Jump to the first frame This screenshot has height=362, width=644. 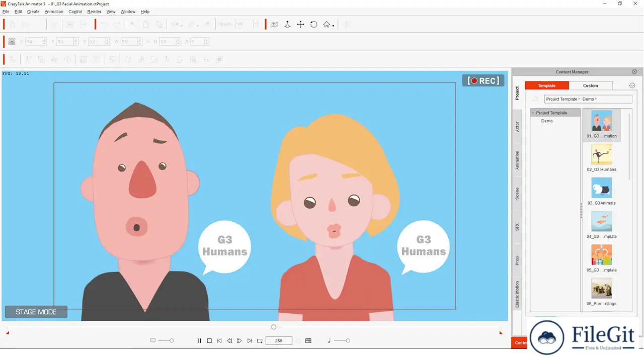tap(219, 340)
